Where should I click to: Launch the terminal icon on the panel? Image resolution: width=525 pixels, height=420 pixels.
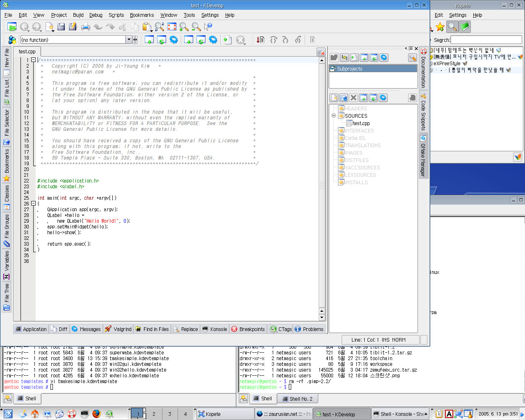[x=84, y=414]
